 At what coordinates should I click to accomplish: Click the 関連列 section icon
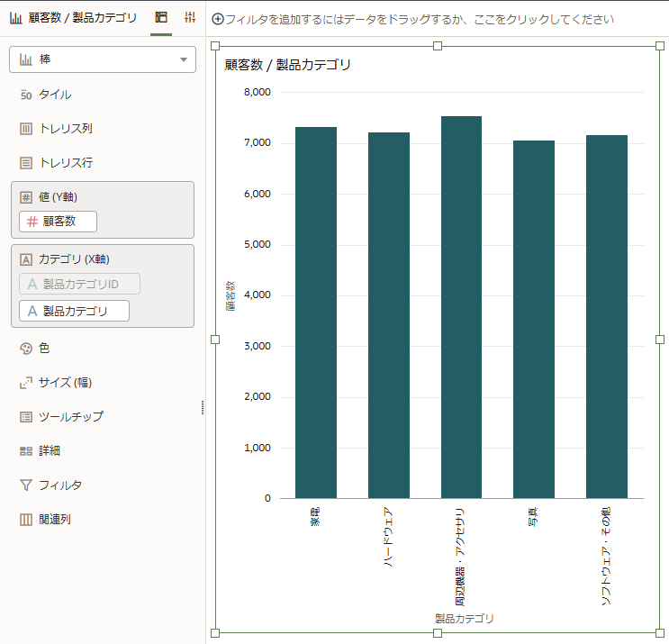click(26, 520)
